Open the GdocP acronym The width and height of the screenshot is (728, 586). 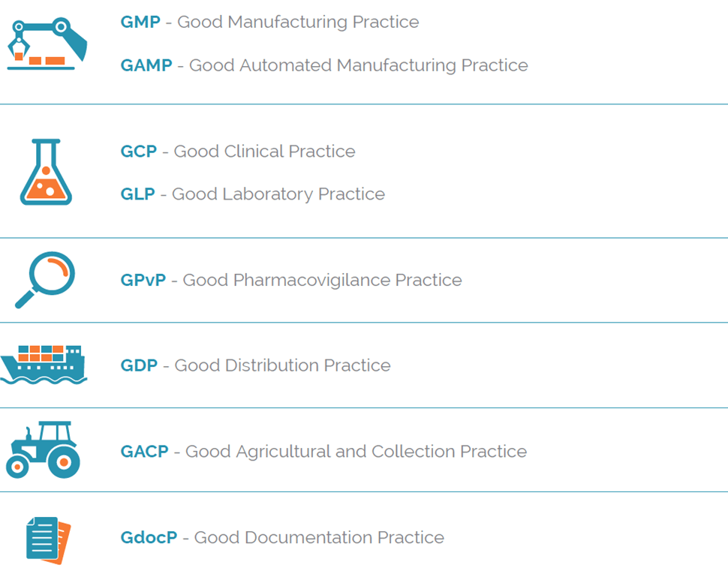pyautogui.click(x=149, y=538)
